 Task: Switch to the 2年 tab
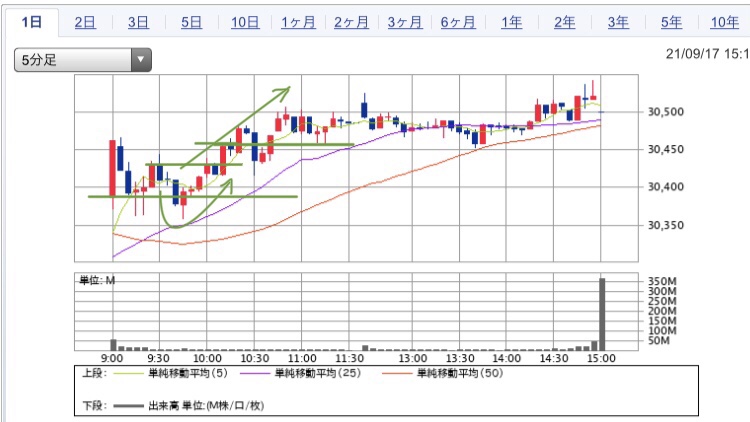(565, 21)
